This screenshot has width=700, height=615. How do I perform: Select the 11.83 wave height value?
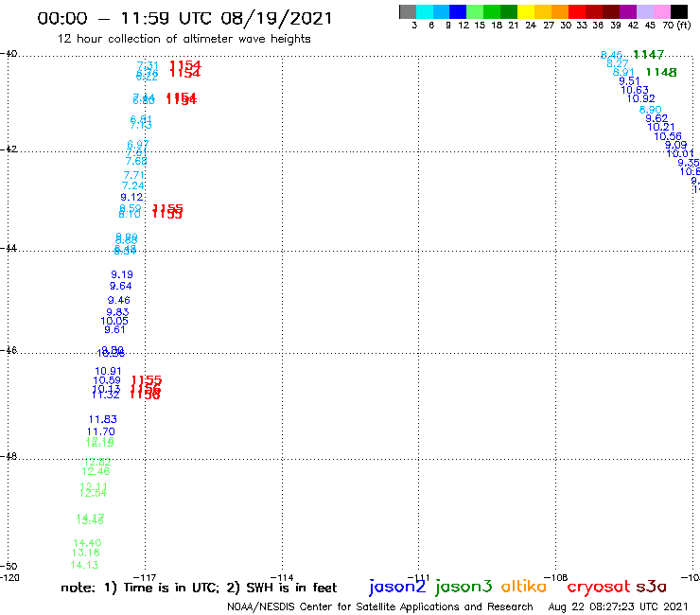click(x=103, y=419)
